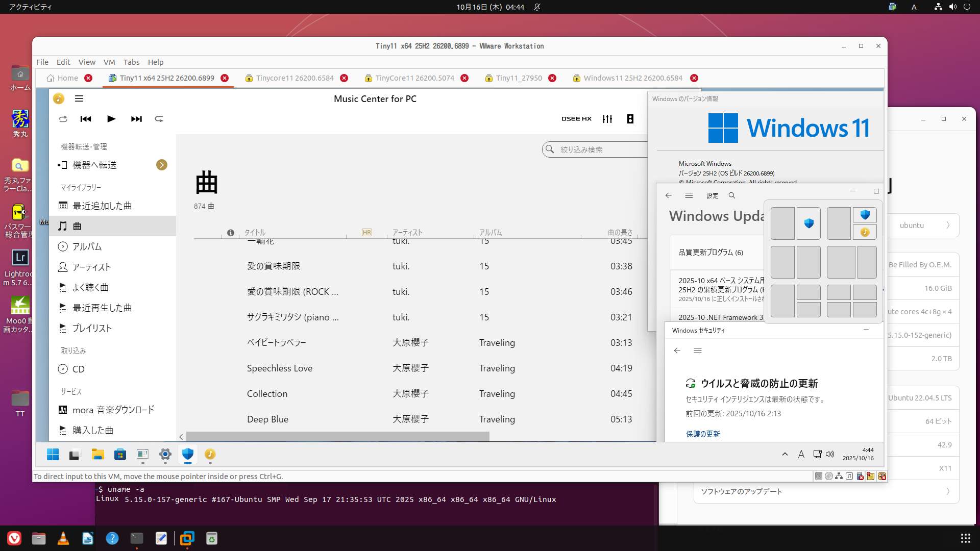This screenshot has height=551, width=980.
Task: Show hidden tray icons chevron
Action: click(785, 454)
